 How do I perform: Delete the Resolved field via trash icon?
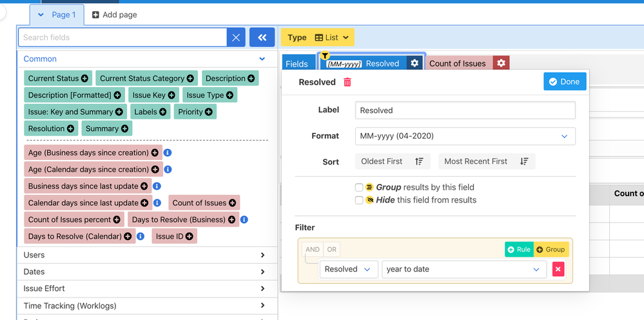[x=347, y=82]
